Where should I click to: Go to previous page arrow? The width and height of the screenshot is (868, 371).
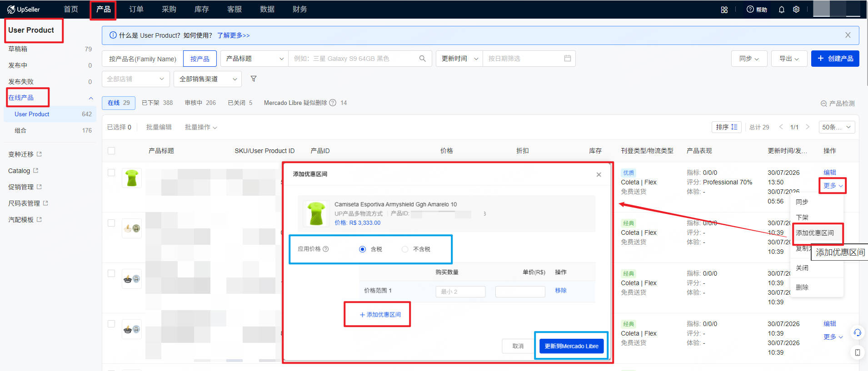(x=781, y=127)
